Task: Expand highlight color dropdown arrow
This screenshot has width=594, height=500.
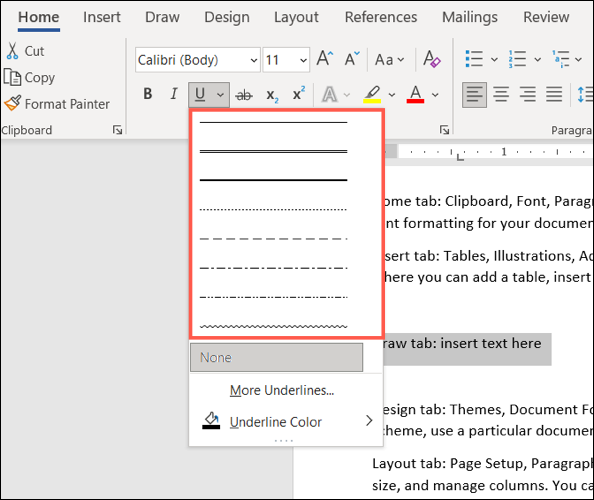Action: [392, 95]
